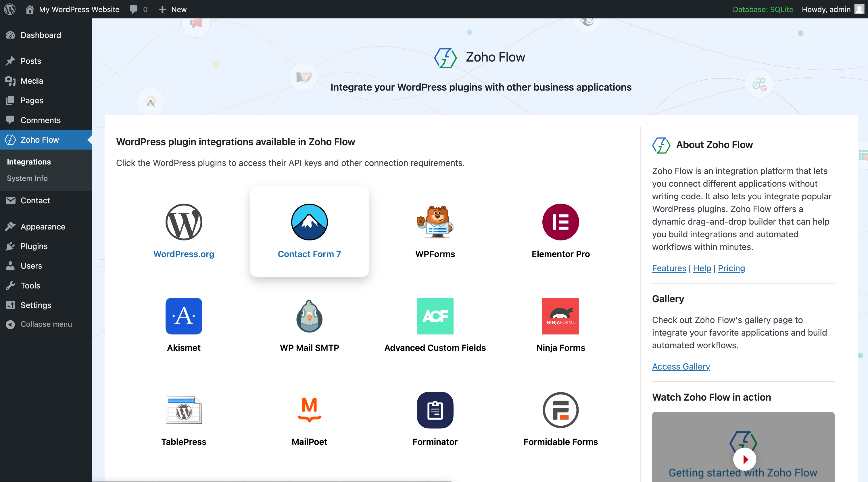Click the home icon next to My WordPress Website

pos(30,9)
